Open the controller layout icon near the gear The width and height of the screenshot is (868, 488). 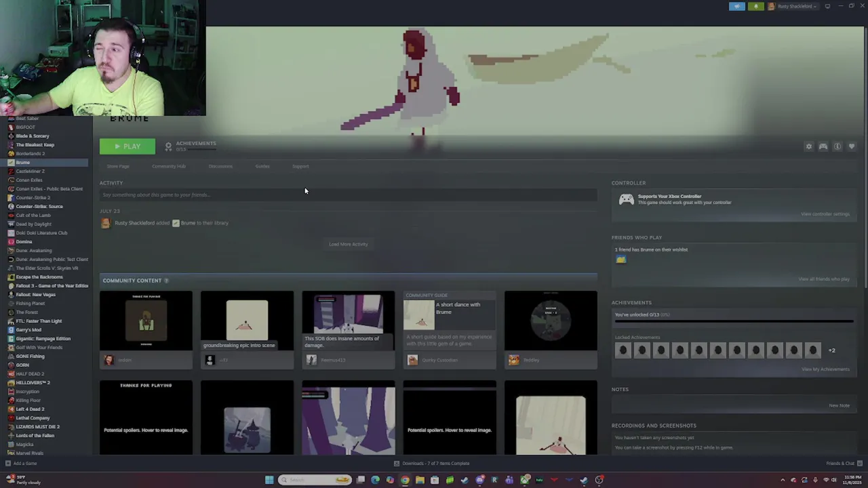823,146
